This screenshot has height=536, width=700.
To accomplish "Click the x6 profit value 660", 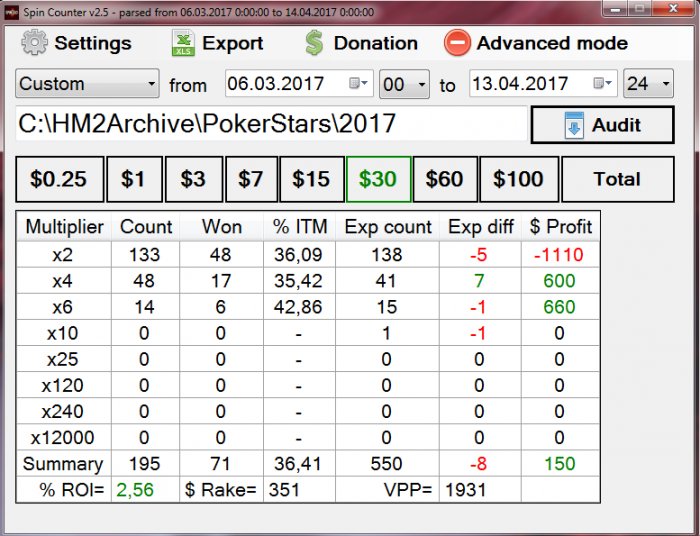I will coord(559,307).
